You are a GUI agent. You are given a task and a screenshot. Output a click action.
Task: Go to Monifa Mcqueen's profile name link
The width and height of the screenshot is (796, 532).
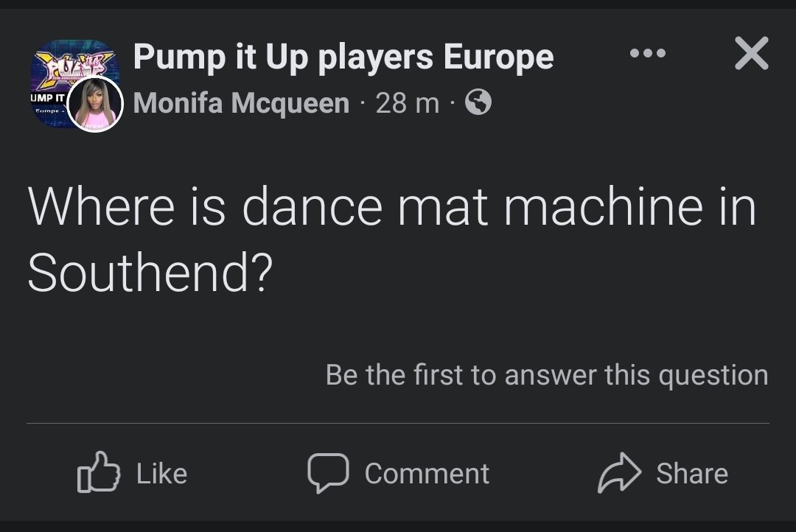pyautogui.click(x=241, y=103)
